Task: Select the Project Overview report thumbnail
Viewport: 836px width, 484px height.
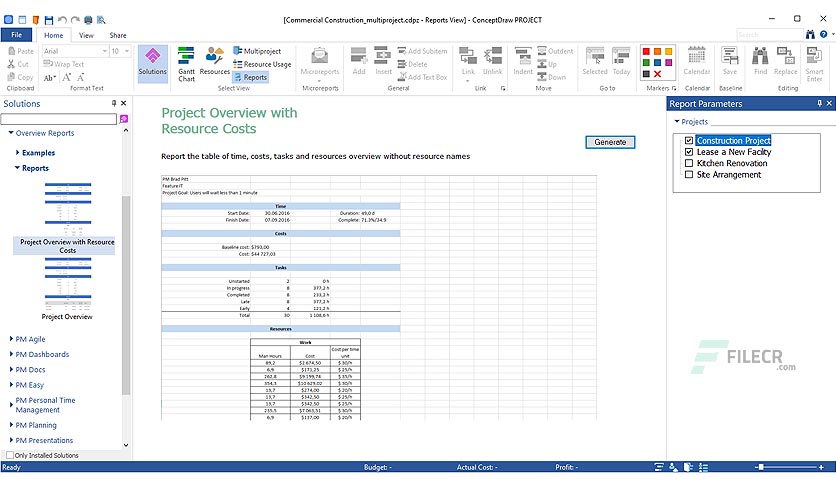Action: (x=67, y=289)
